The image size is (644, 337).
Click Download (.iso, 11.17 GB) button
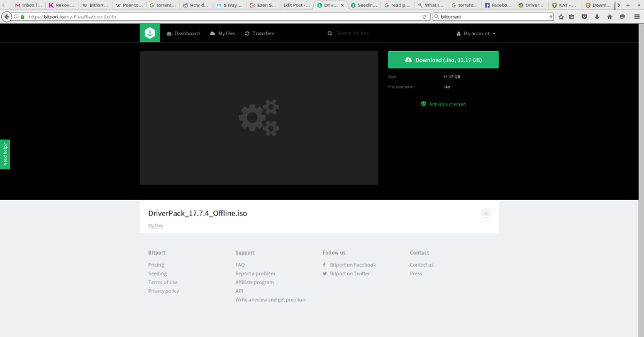tap(443, 60)
